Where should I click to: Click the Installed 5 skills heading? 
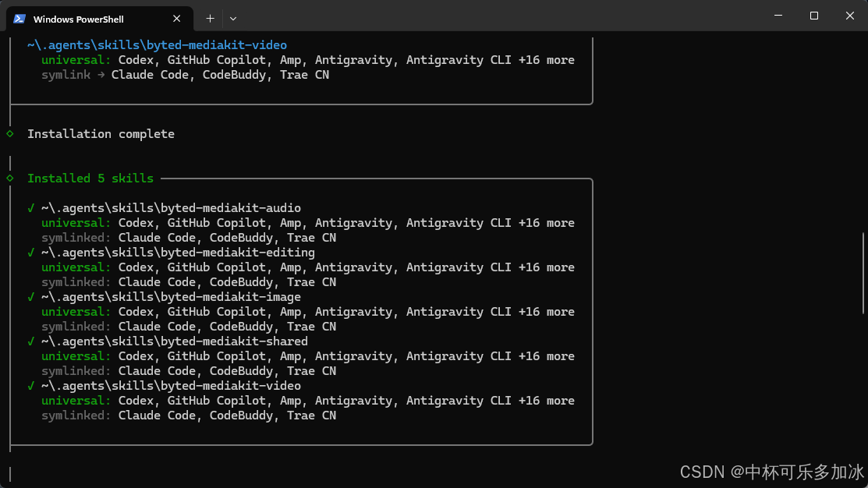(90, 179)
